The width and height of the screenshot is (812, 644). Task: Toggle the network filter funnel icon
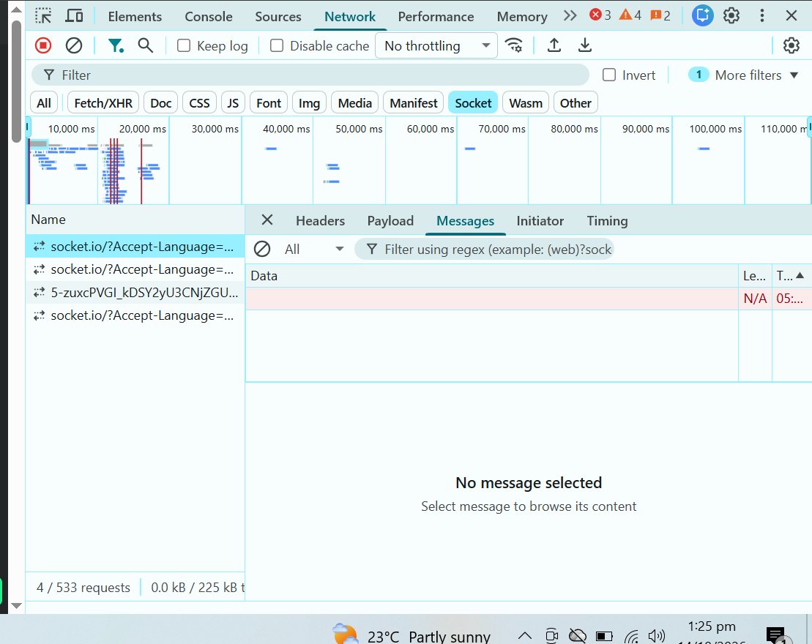(116, 45)
